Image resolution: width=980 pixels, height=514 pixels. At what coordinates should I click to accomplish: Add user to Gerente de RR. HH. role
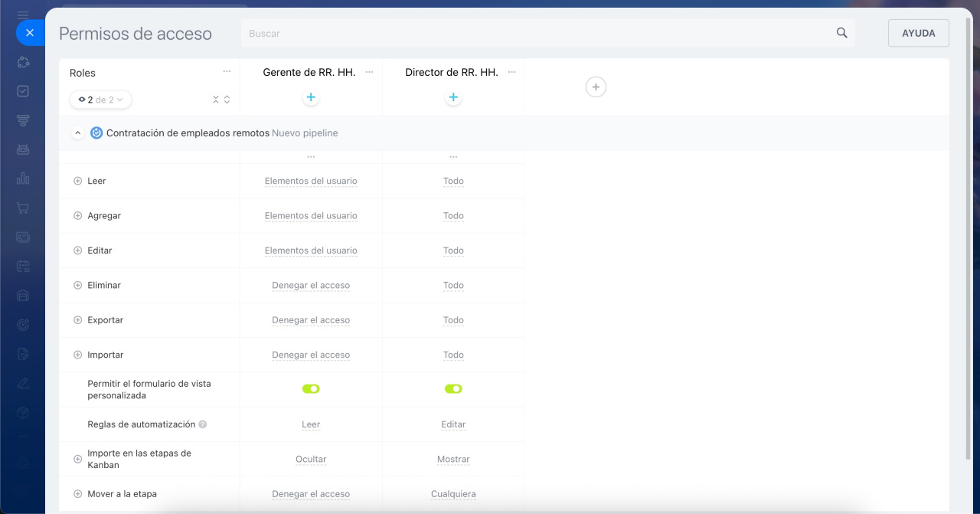tap(311, 97)
